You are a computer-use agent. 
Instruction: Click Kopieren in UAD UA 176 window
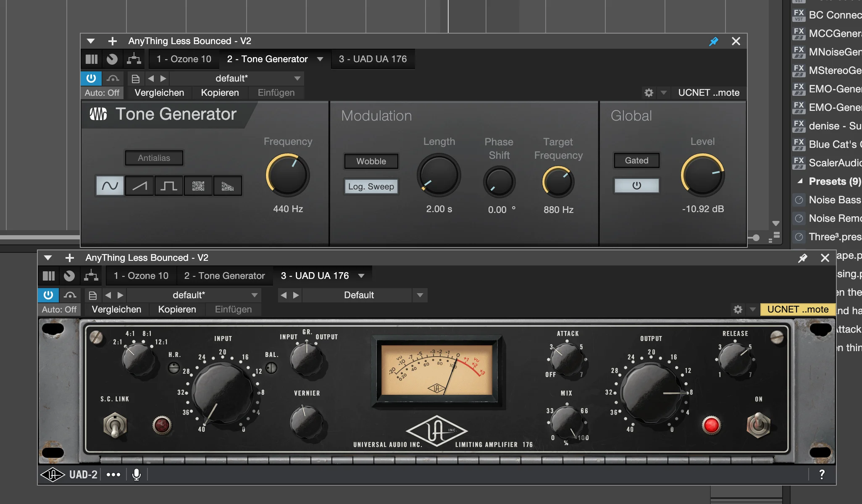pos(177,309)
